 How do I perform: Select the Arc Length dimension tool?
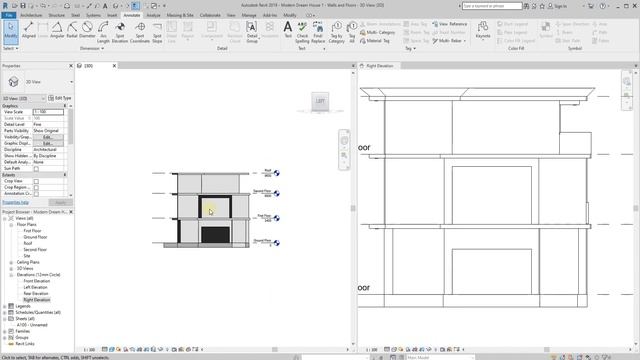(x=103, y=33)
